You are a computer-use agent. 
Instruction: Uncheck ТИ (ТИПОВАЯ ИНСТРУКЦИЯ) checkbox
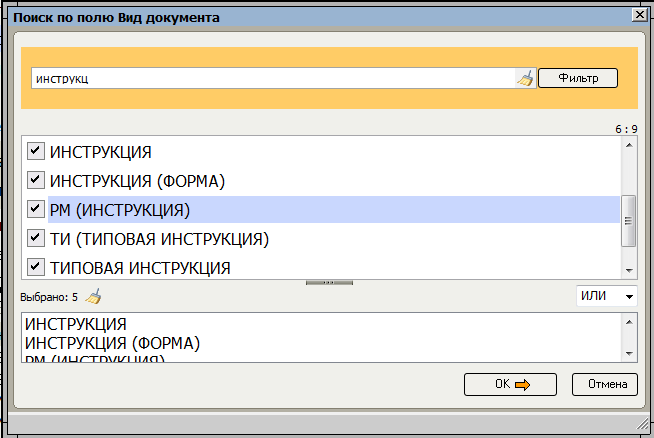[x=36, y=238]
